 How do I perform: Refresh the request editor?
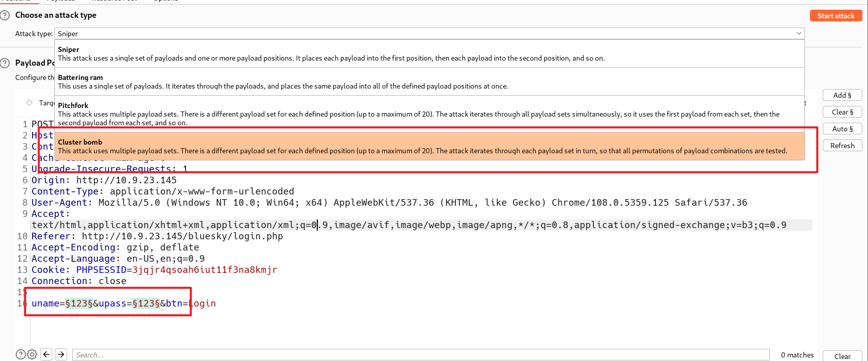842,146
